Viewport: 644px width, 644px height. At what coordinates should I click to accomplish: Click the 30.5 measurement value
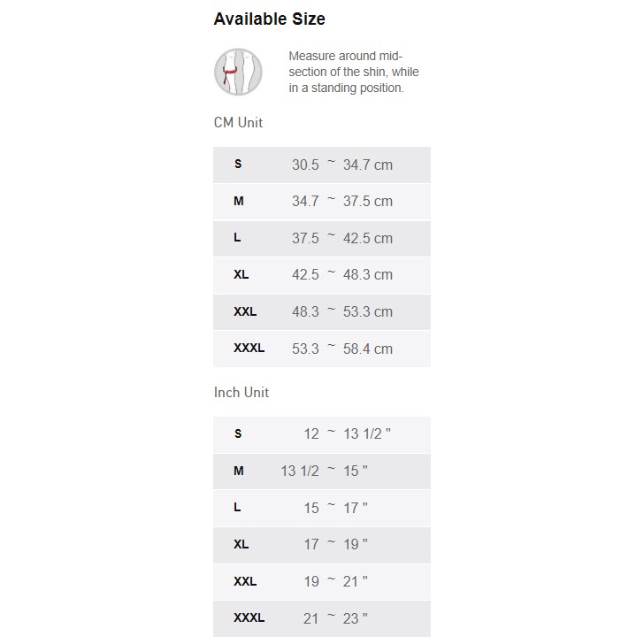[305, 165]
